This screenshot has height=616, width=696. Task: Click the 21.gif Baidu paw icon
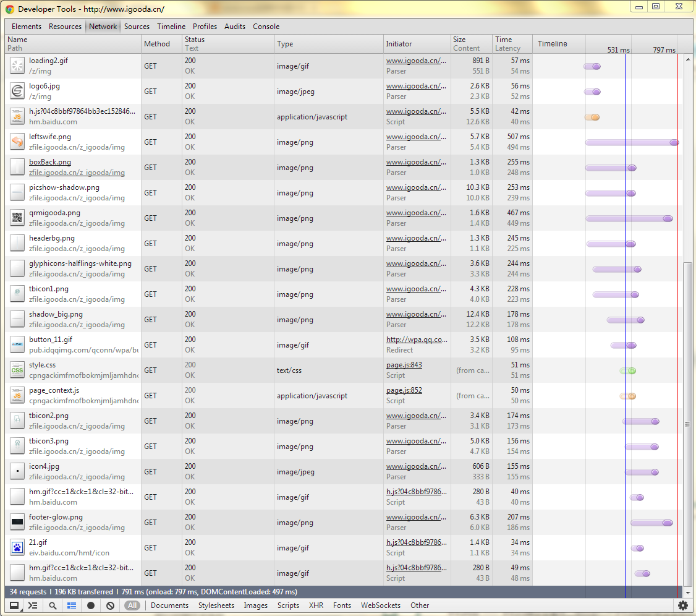click(17, 547)
